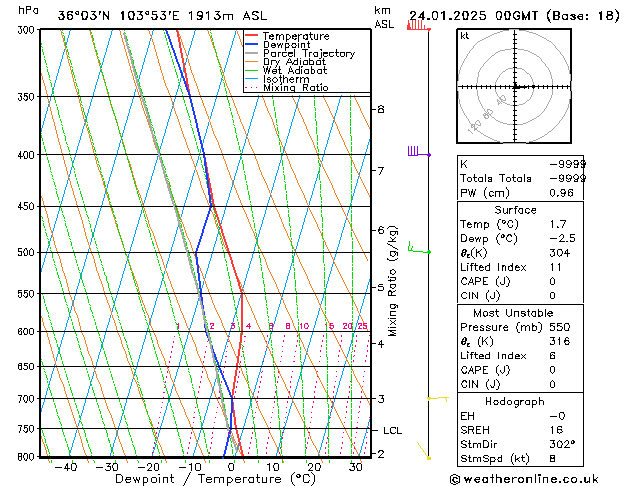Select the 'Parcel Trajectory' legend label
The height and width of the screenshot is (486, 629).
coord(309,53)
